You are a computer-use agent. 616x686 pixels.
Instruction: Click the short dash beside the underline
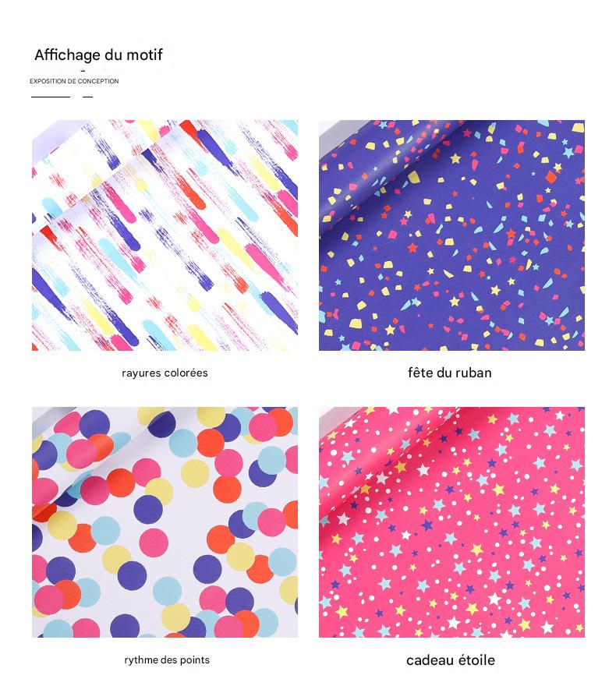[x=88, y=97]
